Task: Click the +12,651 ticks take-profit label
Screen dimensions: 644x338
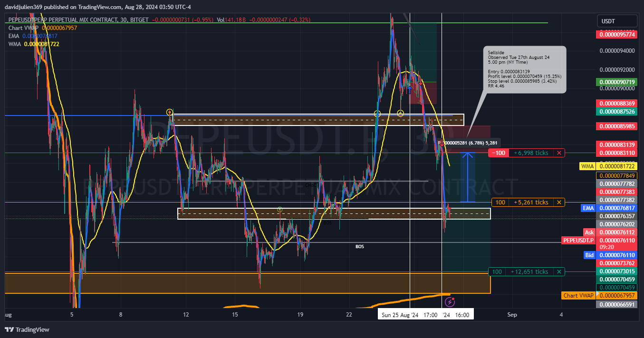Action: [x=529, y=272]
